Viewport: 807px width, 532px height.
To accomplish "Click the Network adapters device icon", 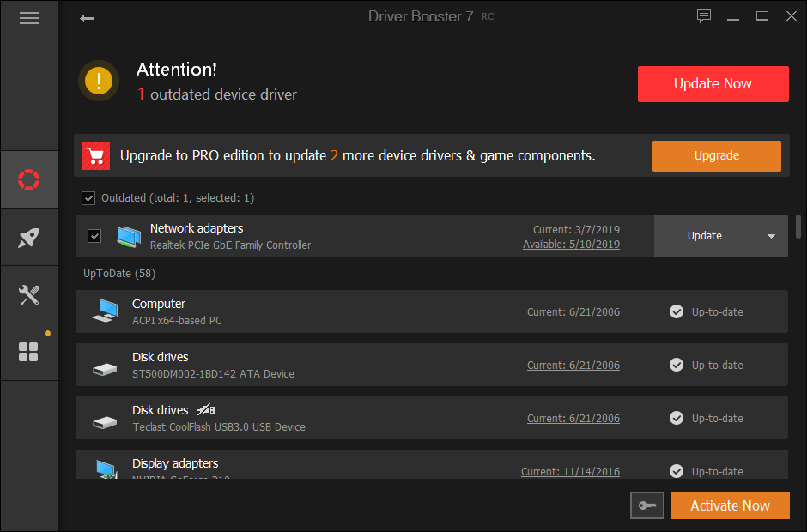I will click(129, 236).
